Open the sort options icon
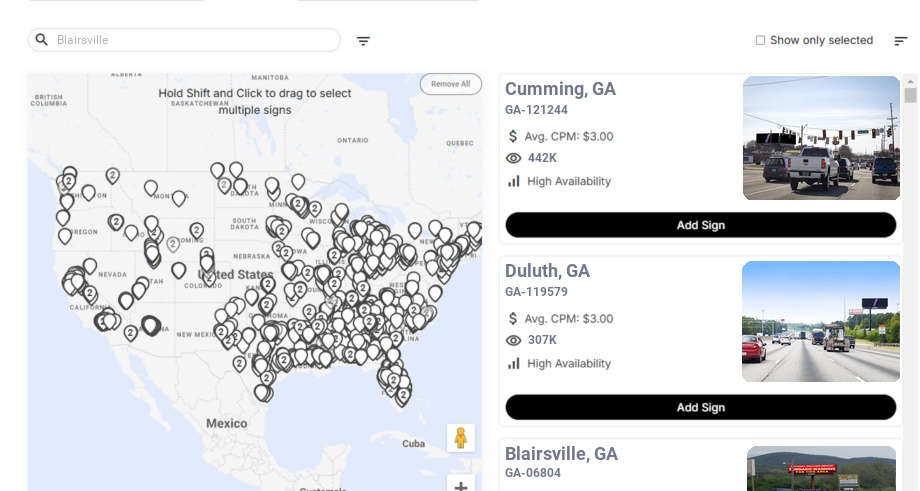The width and height of the screenshot is (920, 491). pos(900,41)
